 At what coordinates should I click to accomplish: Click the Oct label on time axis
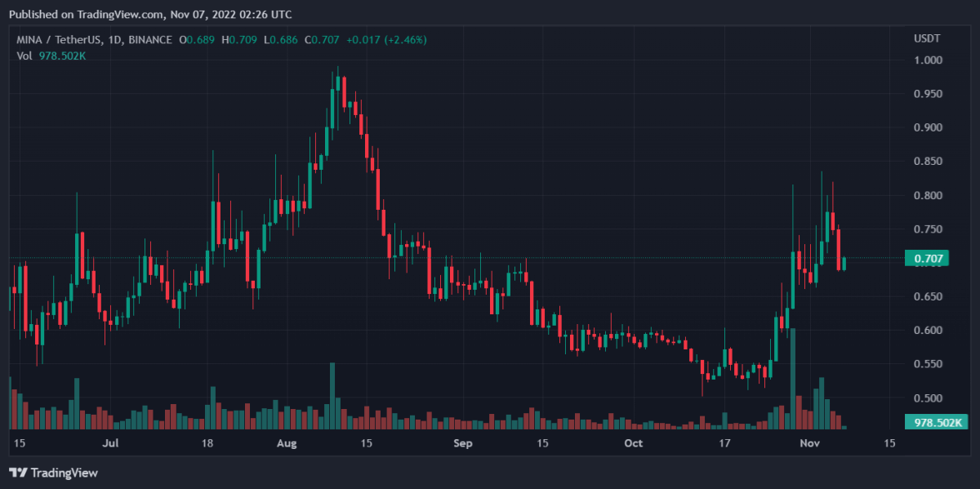point(634,443)
